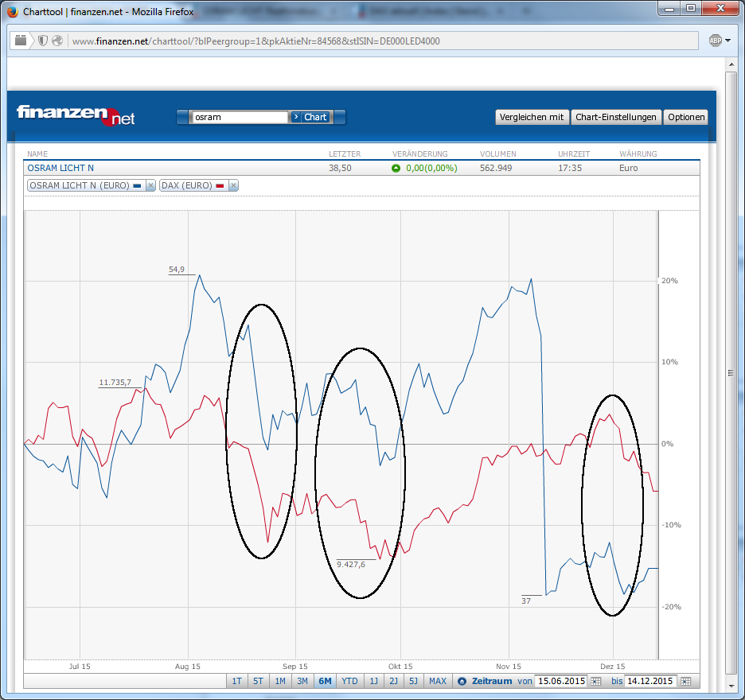Click the vertical scrollbar thumb
The width and height of the screenshot is (745, 700).
point(731,373)
